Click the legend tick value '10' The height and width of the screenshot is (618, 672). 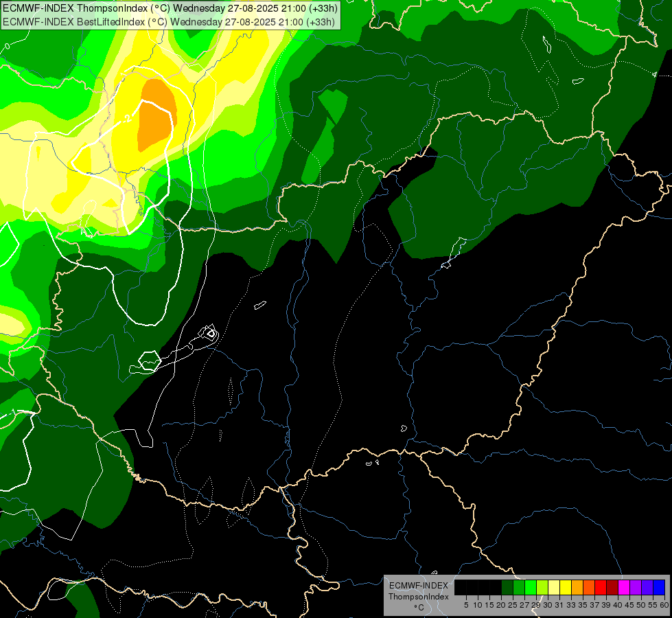(478, 605)
